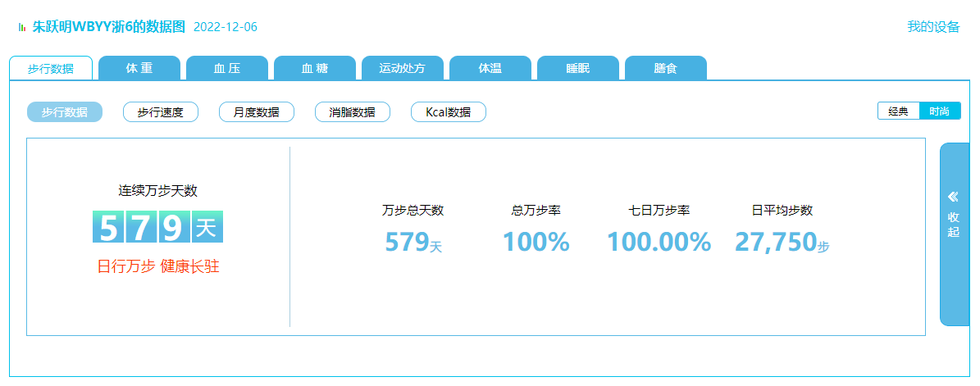Show the Kcal数据 view
The height and width of the screenshot is (386, 980).
coord(448,111)
